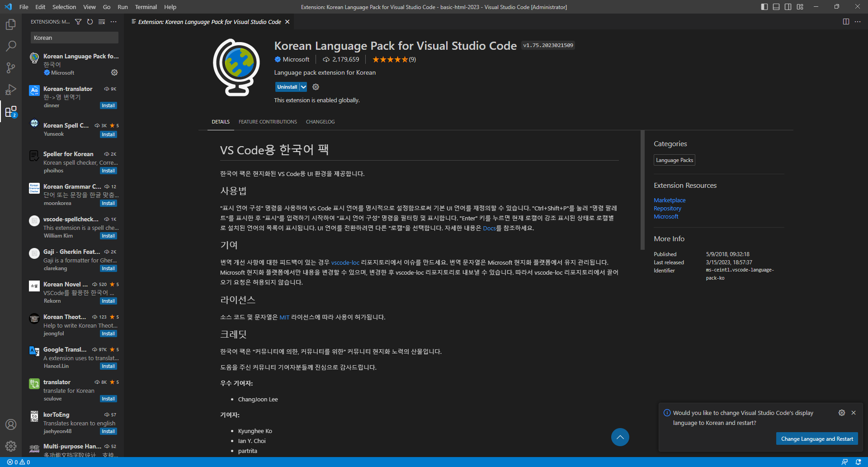Show errors and warnings in status bar

click(x=19, y=462)
